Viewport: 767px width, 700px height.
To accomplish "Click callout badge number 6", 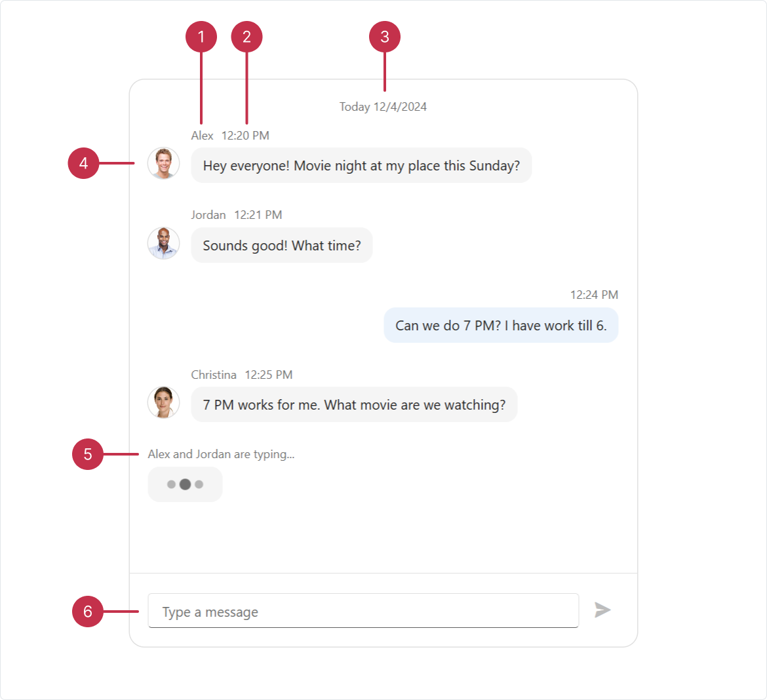I will (x=87, y=612).
